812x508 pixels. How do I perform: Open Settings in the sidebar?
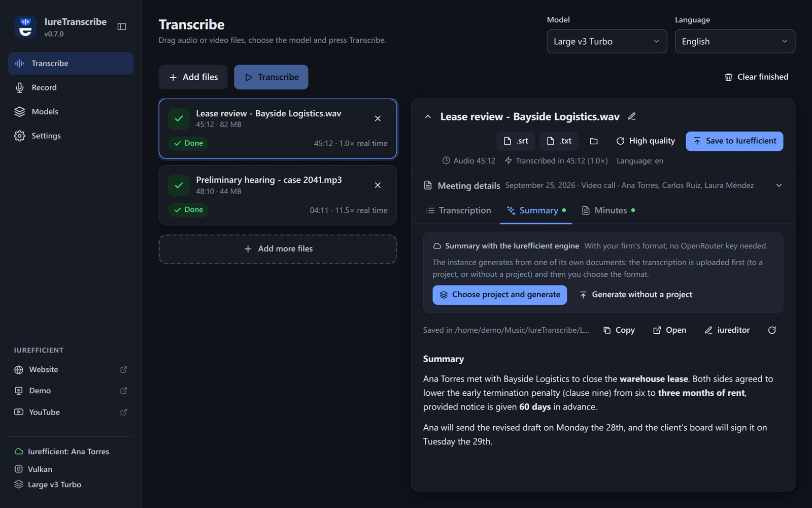coord(71,136)
